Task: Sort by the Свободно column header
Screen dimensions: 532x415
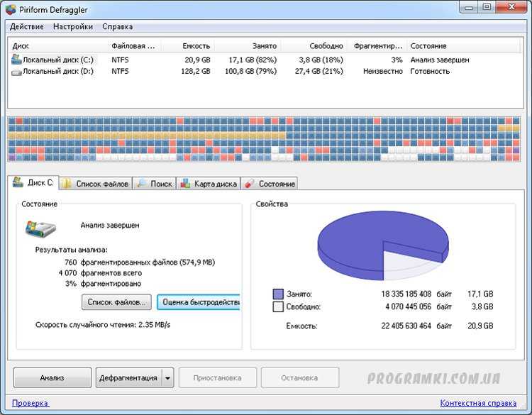Action: click(314, 46)
